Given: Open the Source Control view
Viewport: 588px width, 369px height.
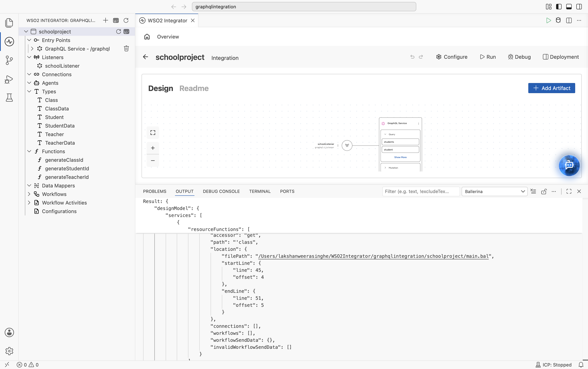Looking at the screenshot, I should 9,60.
